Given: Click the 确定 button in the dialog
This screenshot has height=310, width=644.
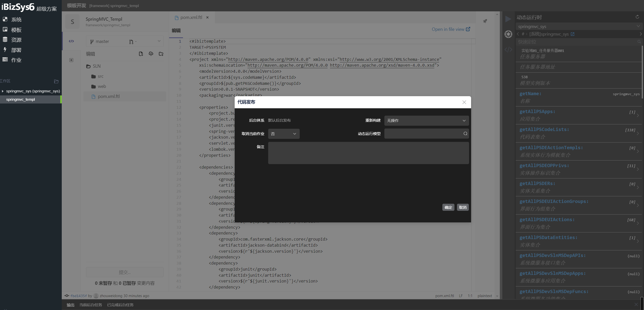Looking at the screenshot, I should [x=448, y=208].
